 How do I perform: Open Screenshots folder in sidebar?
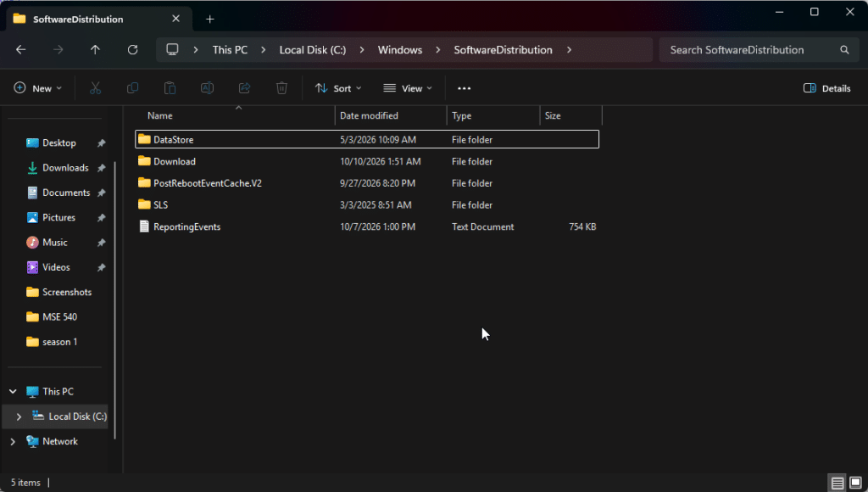tap(58, 292)
